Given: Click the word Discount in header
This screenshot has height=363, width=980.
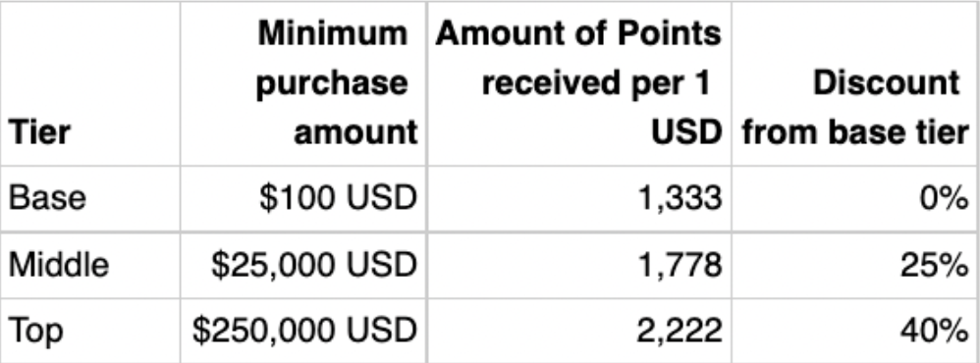Looking at the screenshot, I should click(x=887, y=82).
